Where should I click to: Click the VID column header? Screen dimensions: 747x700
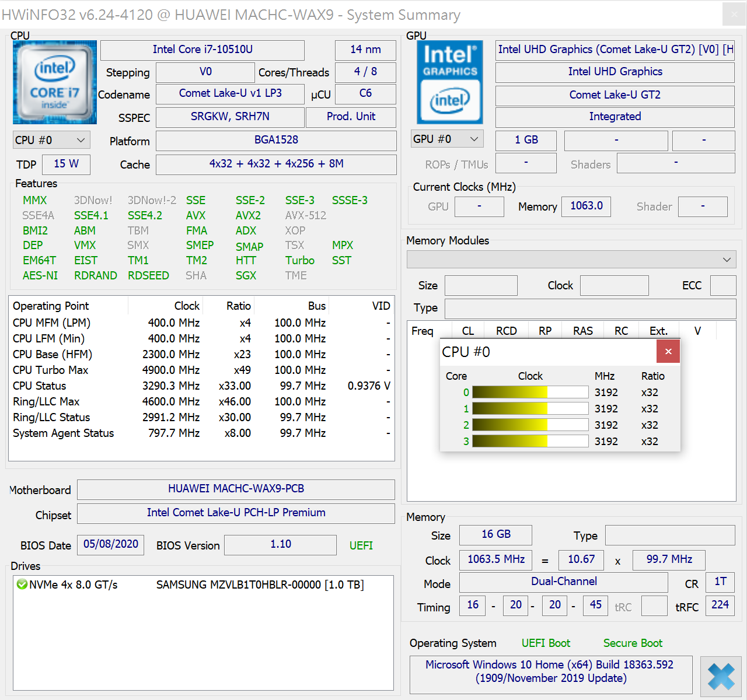362,306
